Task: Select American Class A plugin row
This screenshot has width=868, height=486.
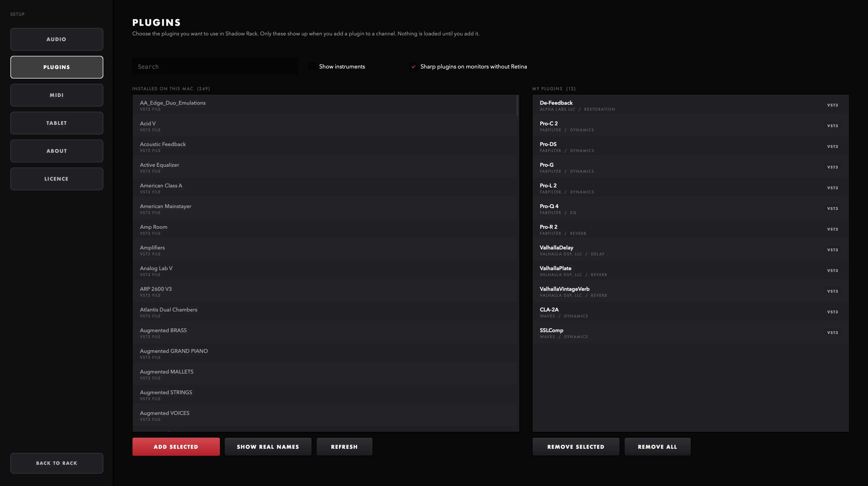Action: [324, 188]
